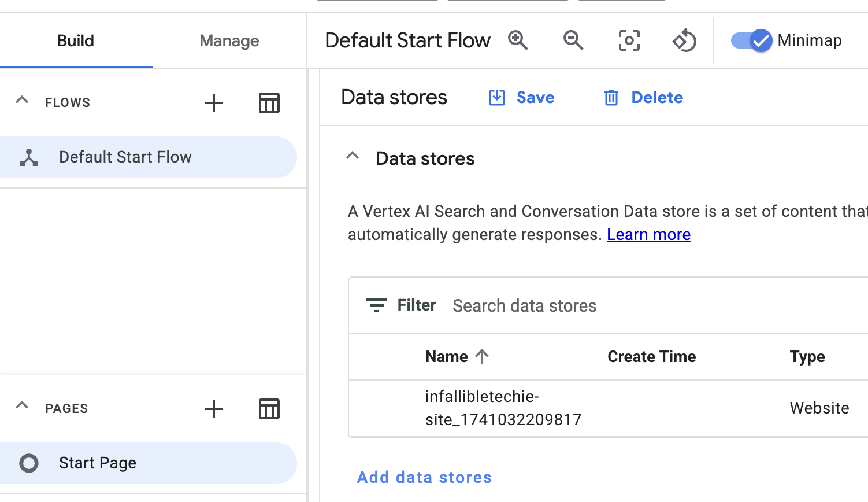The height and width of the screenshot is (502, 868).
Task: Click the Default Start Flow title
Action: click(408, 40)
